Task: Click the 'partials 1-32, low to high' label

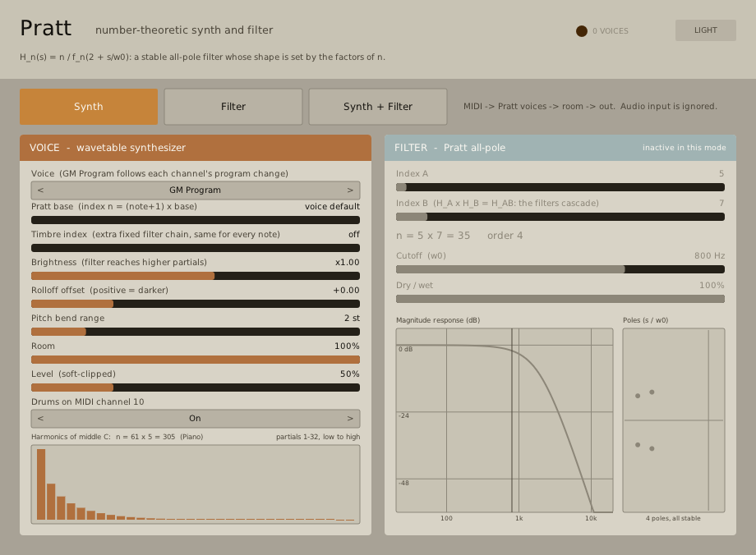Action: coord(318,437)
